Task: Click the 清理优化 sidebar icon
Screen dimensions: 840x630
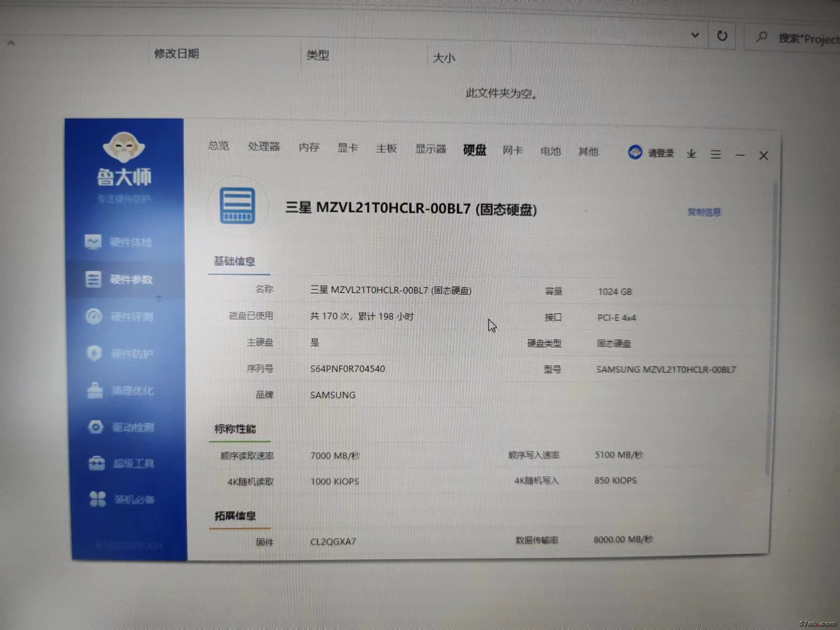Action: click(x=95, y=390)
